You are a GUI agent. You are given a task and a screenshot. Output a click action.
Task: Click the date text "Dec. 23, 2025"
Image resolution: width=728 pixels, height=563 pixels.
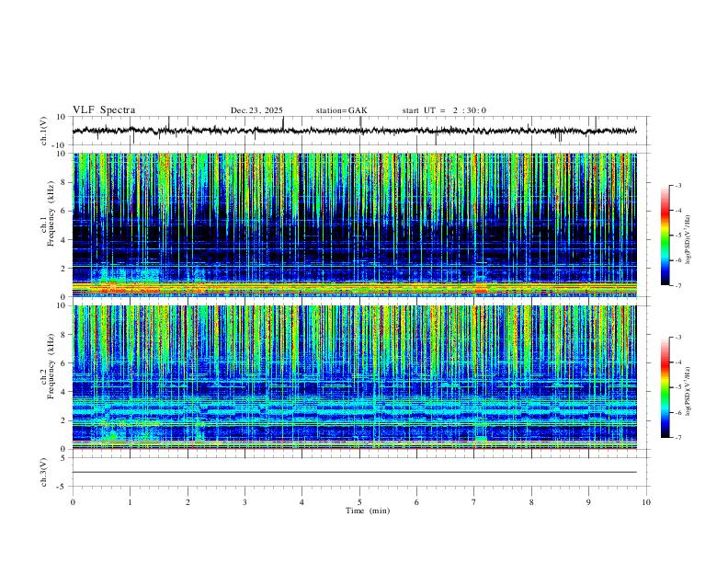(x=256, y=110)
